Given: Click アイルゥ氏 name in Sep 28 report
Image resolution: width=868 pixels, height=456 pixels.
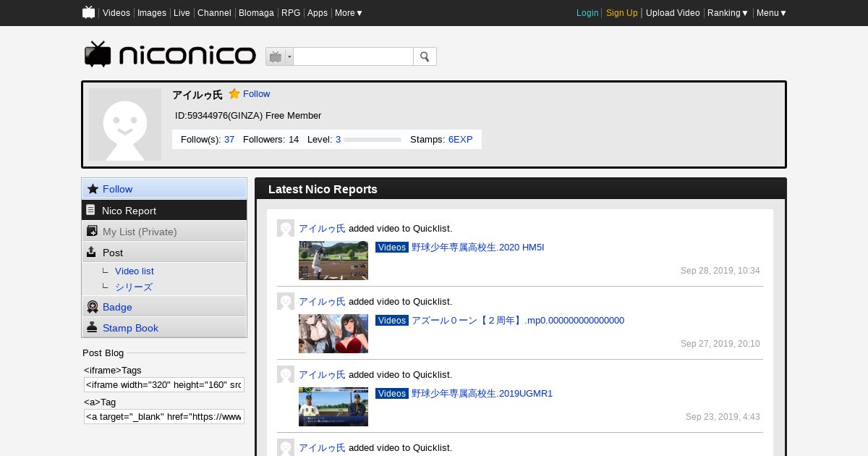Looking at the screenshot, I should [x=322, y=228].
